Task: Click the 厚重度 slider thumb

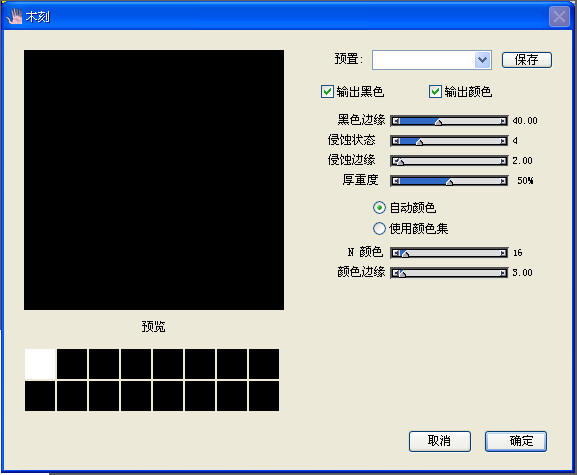Action: point(449,182)
